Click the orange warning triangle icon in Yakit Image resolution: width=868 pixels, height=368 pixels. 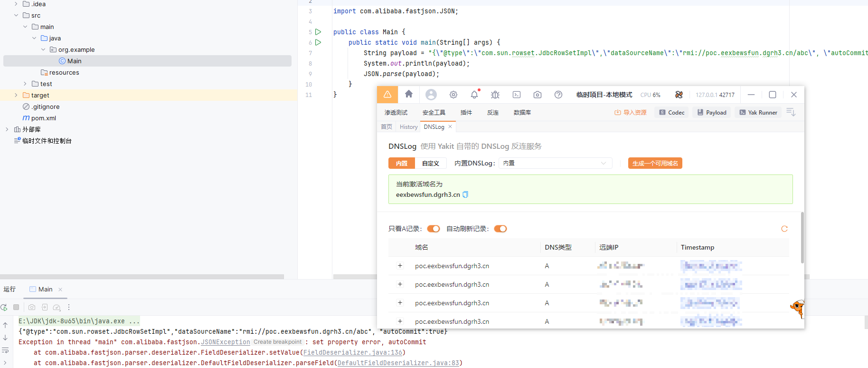(x=387, y=95)
